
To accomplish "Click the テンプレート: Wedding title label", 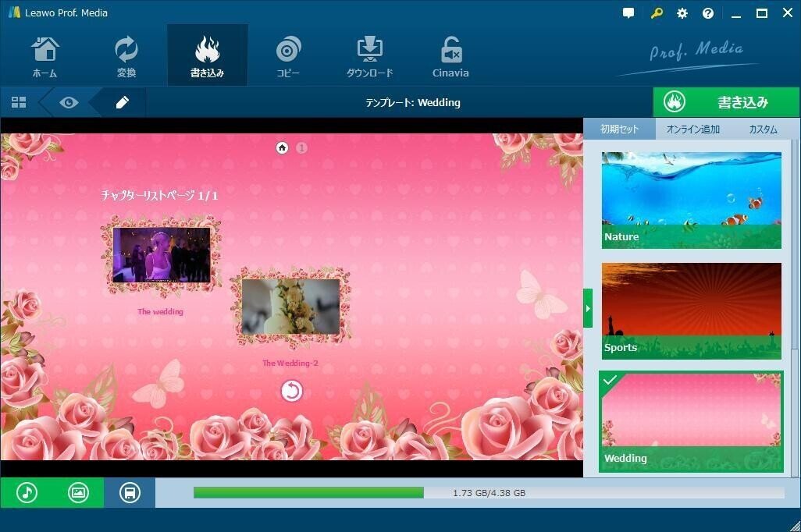I will coord(413,103).
